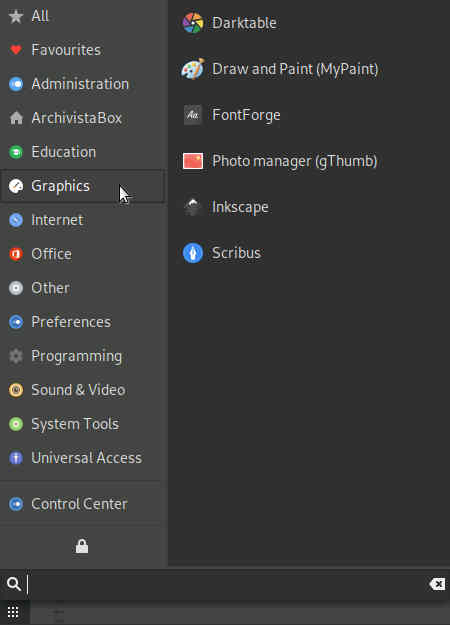Image resolution: width=450 pixels, height=625 pixels.
Task: Click the red Office icon
Action: (x=16, y=254)
